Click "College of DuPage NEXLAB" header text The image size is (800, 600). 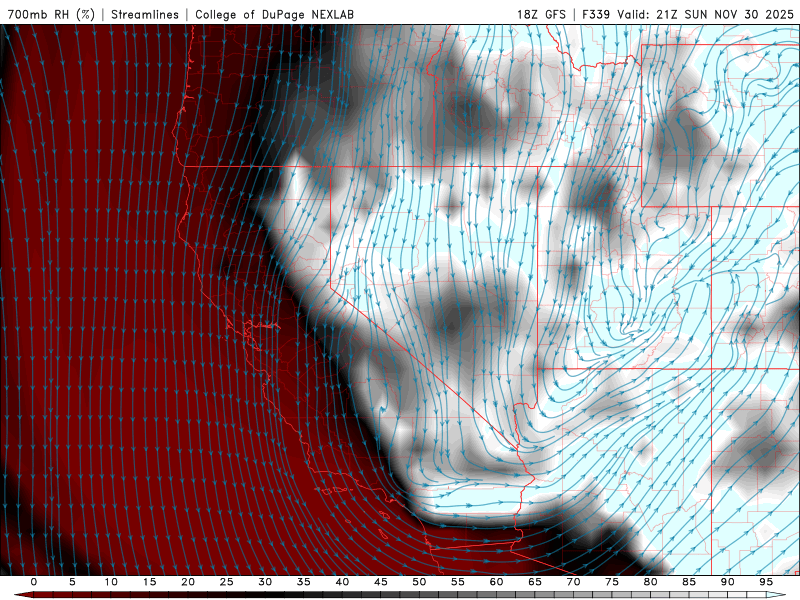click(x=274, y=14)
